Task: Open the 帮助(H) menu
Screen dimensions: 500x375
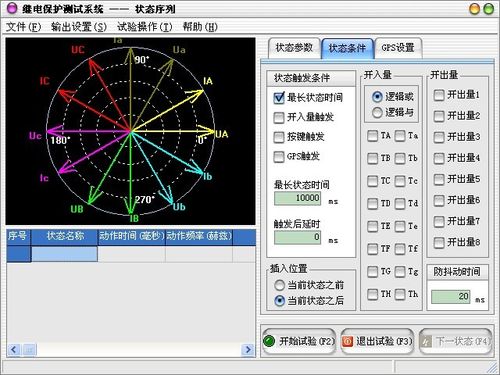Action: tap(200, 27)
